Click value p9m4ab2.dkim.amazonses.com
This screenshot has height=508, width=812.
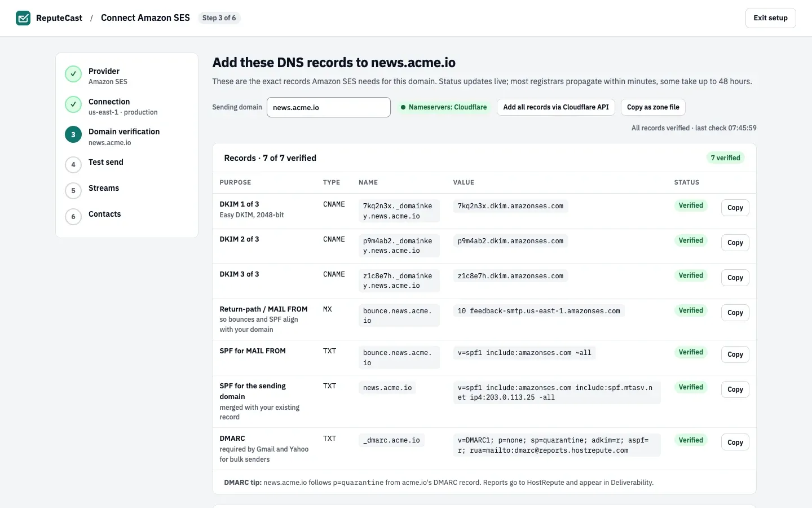[x=510, y=241]
